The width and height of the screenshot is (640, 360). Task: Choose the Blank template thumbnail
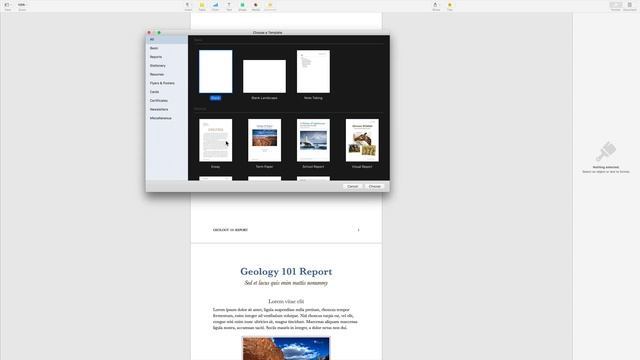216,71
